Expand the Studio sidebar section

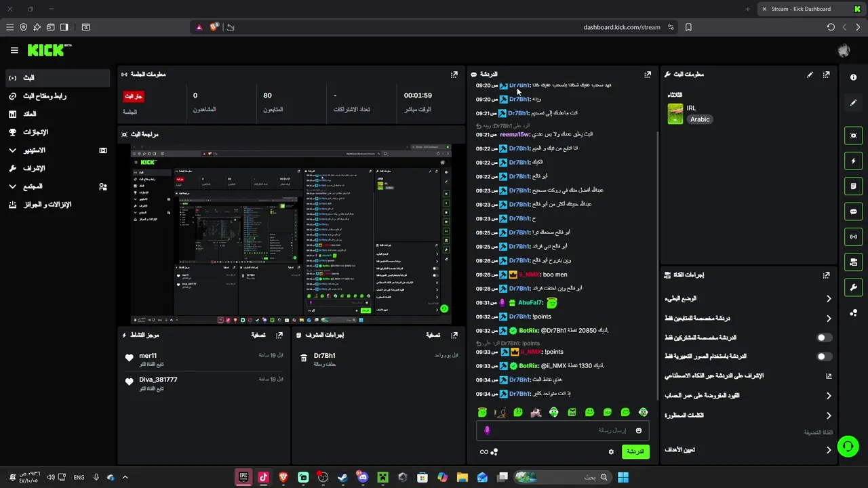click(58, 150)
